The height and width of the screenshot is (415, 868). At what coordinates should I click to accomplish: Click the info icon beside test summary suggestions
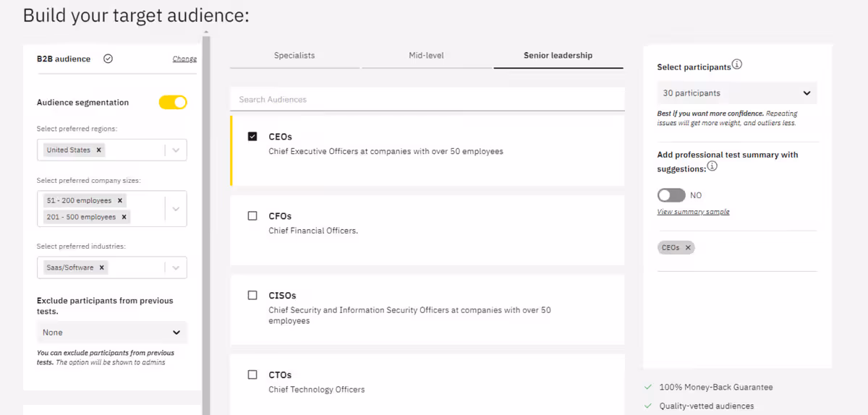712,166
